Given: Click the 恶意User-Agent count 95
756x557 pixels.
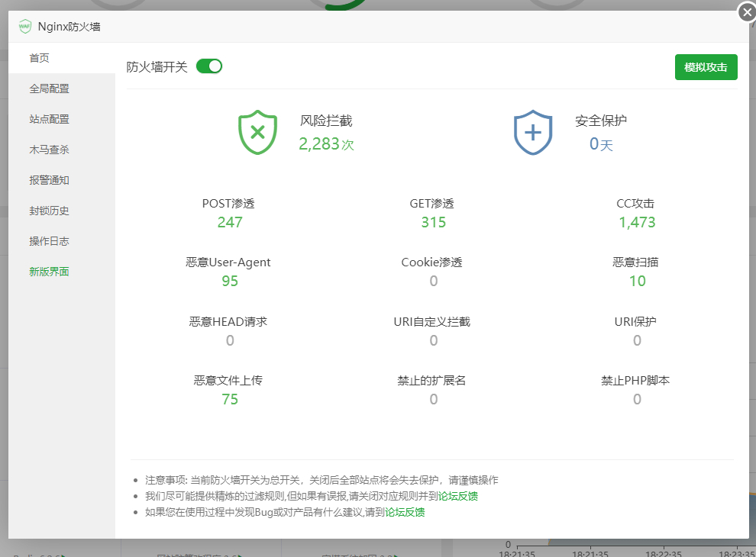Looking at the screenshot, I should click(230, 281).
